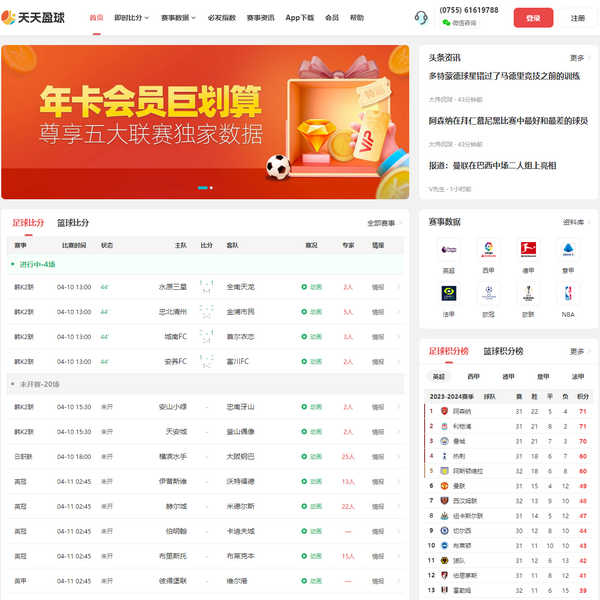The image size is (600, 600).
Task: Open the Serie A (意甲) data icon
Action: (568, 250)
